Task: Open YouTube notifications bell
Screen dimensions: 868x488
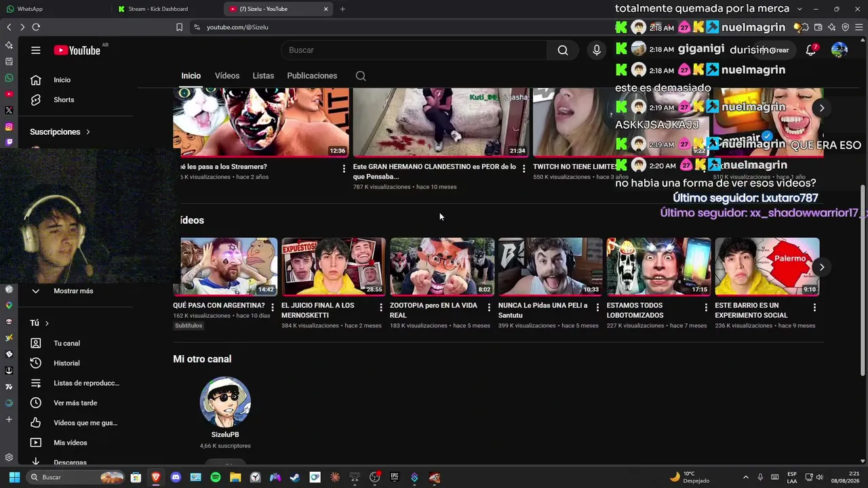Action: pos(811,50)
